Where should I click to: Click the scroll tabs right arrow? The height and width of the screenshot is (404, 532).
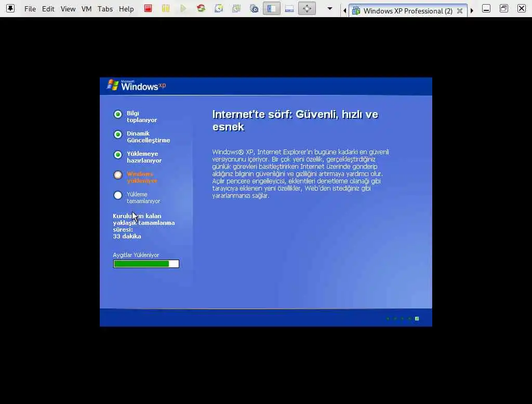point(472,10)
